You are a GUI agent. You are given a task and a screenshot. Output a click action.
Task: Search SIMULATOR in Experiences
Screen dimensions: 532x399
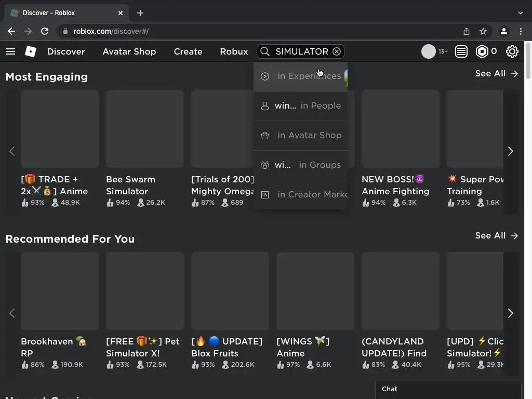[x=301, y=76]
